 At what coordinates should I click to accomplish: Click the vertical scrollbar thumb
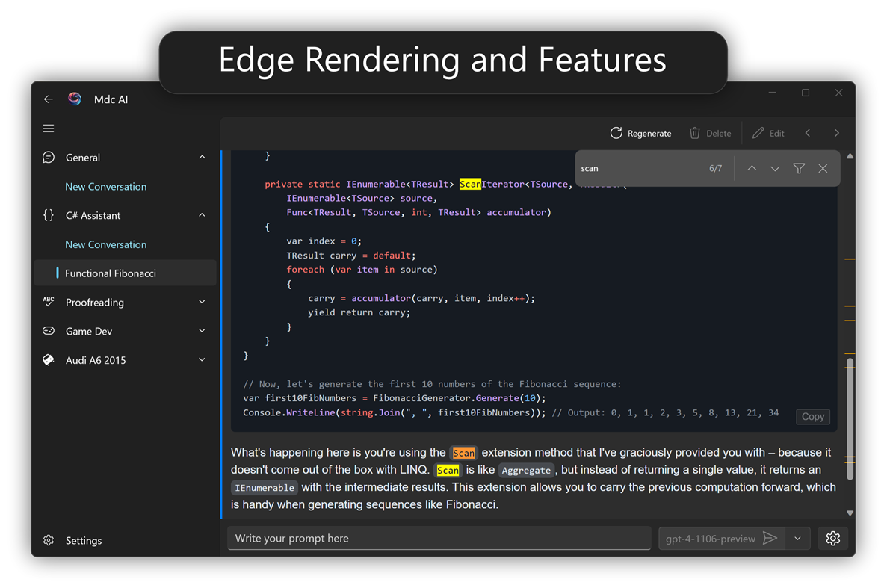850,418
